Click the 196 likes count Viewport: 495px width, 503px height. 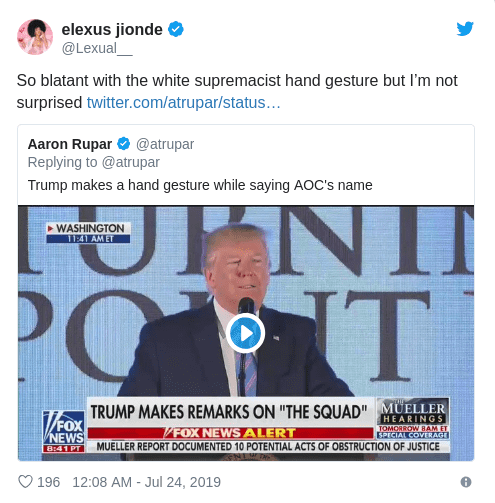click(49, 482)
